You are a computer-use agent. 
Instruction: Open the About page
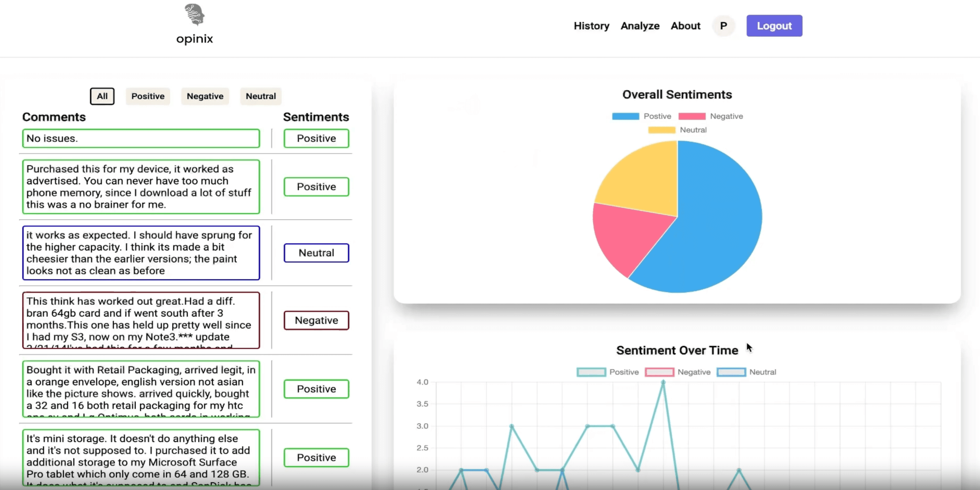[686, 25]
